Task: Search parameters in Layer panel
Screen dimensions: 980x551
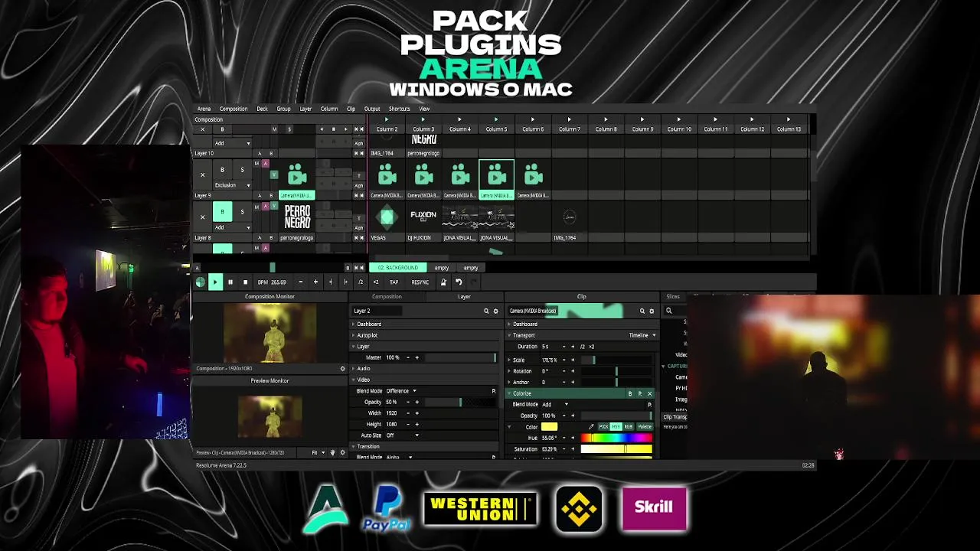Action: pos(486,311)
